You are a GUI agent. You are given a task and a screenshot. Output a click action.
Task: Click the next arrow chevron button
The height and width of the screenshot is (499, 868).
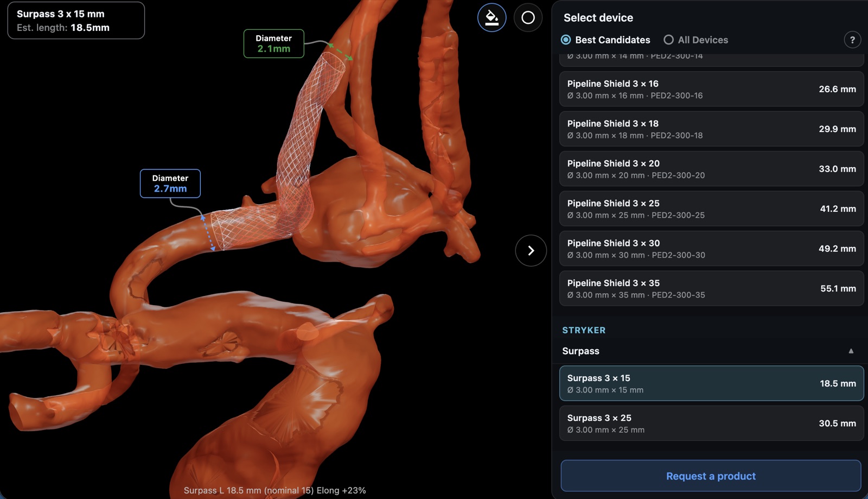tap(531, 250)
